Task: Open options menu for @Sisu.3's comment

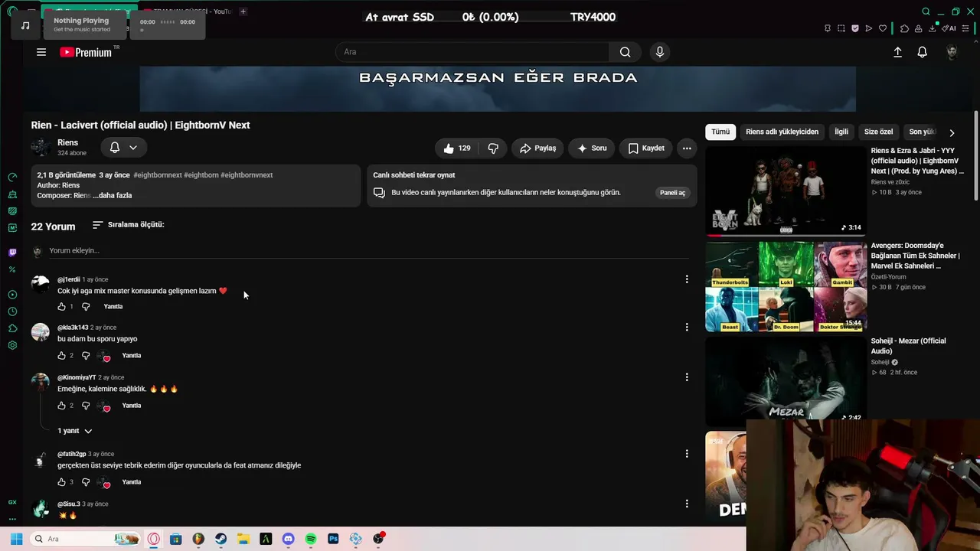Action: 687,504
